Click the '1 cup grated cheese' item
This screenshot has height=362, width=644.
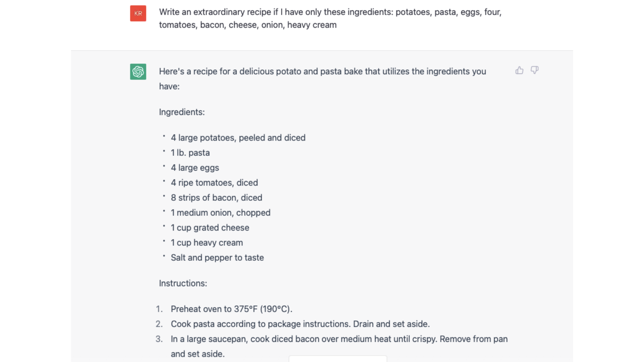click(x=210, y=228)
